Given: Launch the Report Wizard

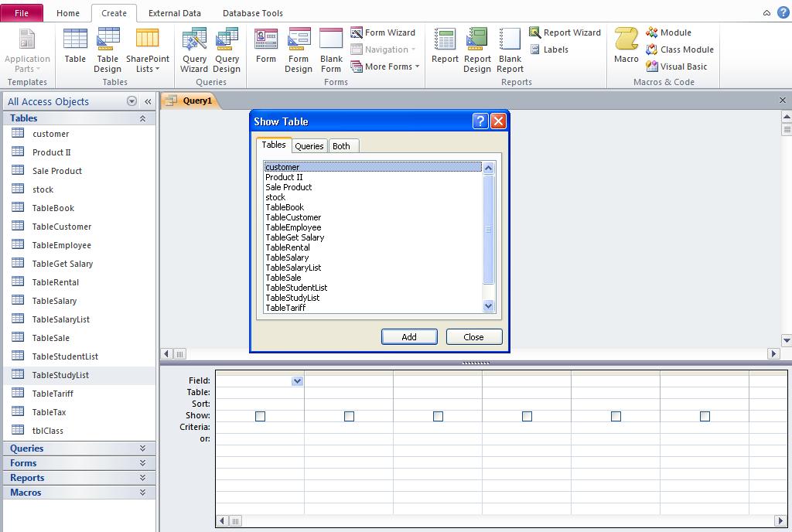Looking at the screenshot, I should coord(565,32).
